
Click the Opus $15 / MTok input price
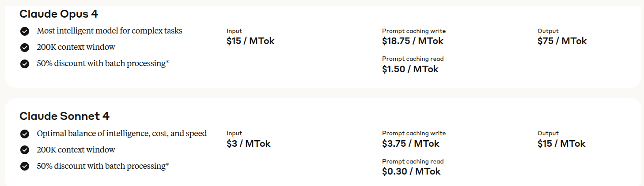pos(250,41)
